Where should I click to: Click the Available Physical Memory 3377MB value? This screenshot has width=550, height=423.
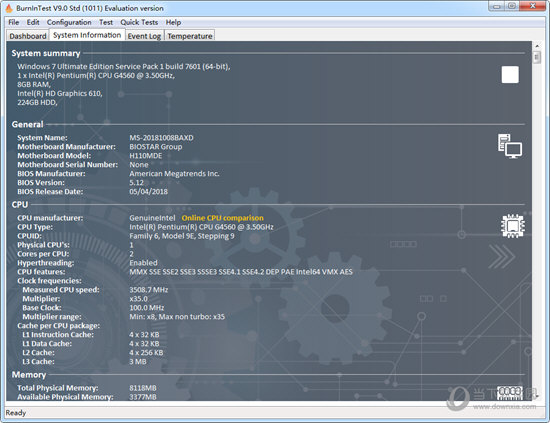142,397
